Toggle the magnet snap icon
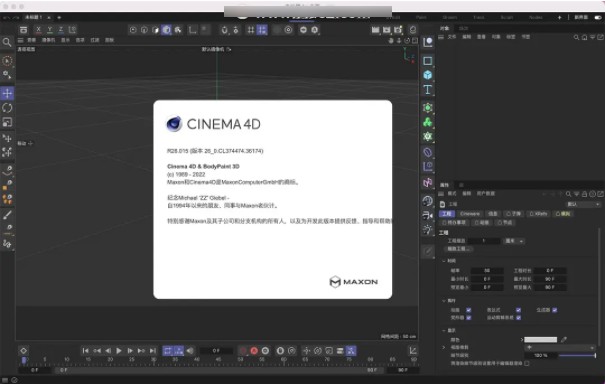Image resolution: width=605 pixels, height=384 pixels. 224,30
